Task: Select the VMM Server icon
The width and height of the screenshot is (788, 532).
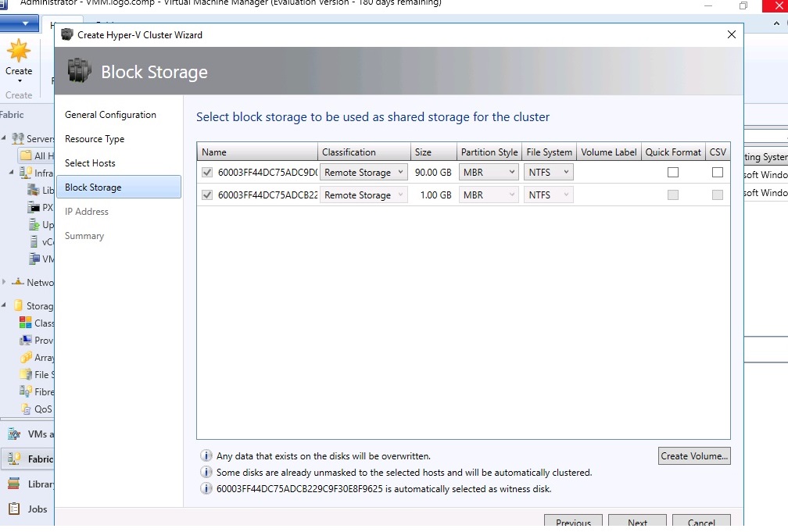Action: point(34,259)
